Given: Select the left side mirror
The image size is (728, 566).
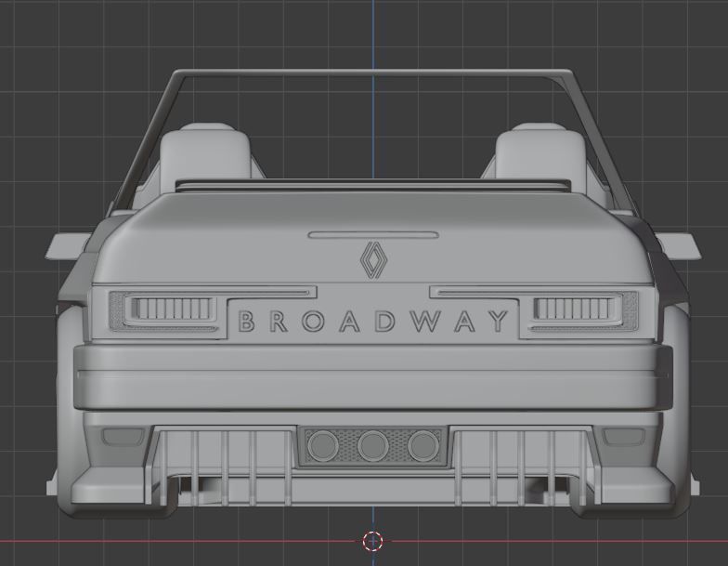Looking at the screenshot, I should point(67,246).
